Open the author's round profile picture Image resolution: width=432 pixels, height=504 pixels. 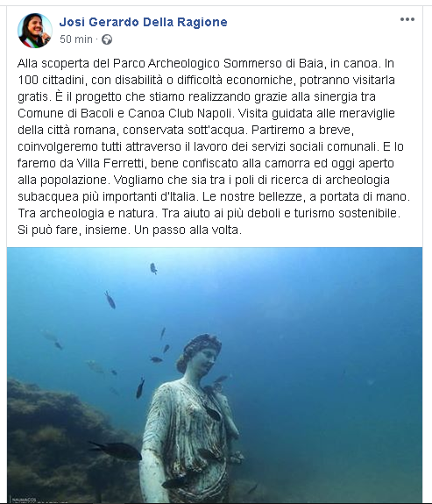(x=35, y=31)
